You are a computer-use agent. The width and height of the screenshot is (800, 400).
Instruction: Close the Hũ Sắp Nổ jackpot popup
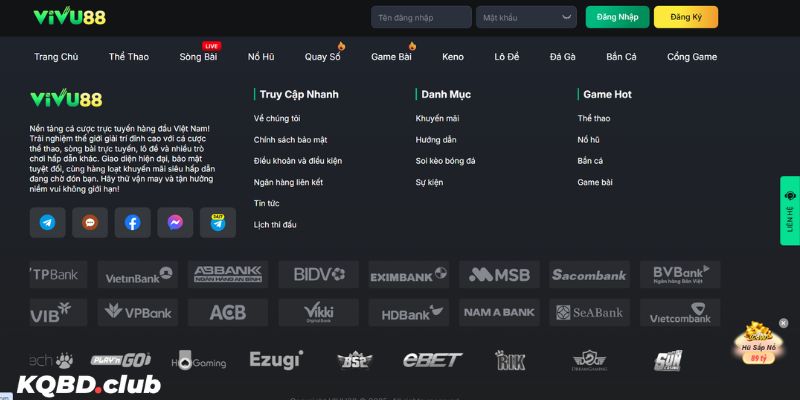point(783,323)
